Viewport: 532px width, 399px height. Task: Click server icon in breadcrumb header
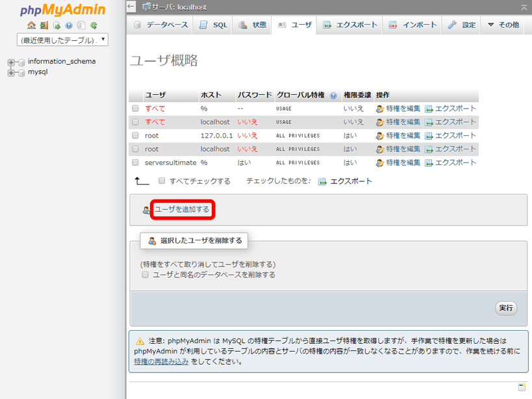(x=147, y=6)
